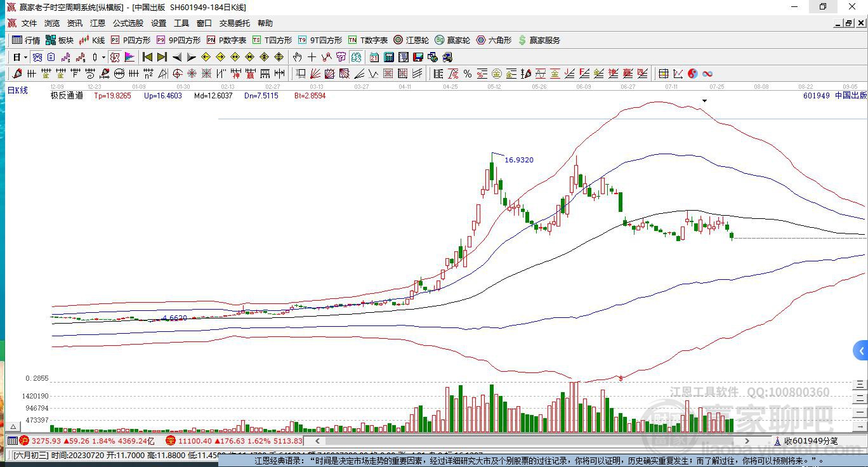This screenshot has height=467, width=868.
Task: Open the 浏览 menu
Action: tap(52, 23)
